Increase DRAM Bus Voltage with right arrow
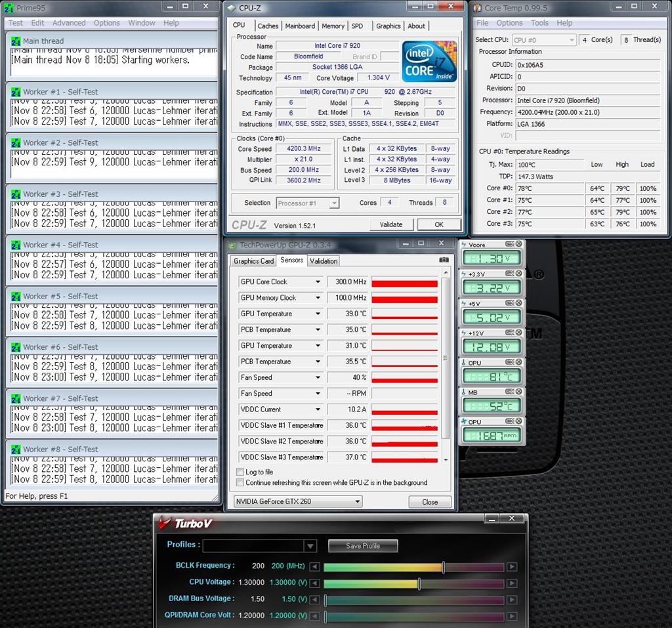The height and width of the screenshot is (628, 672). pos(512,600)
